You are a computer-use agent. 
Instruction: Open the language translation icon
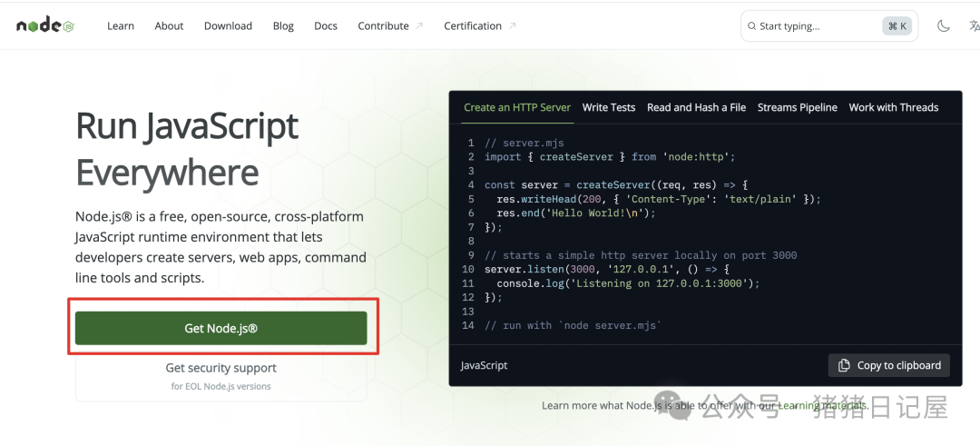[x=974, y=25]
